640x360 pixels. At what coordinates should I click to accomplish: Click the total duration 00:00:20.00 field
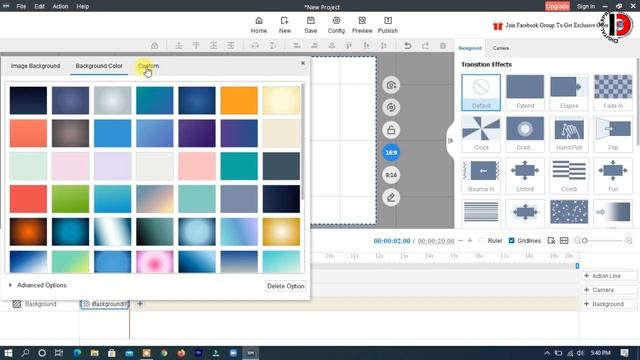436,241
